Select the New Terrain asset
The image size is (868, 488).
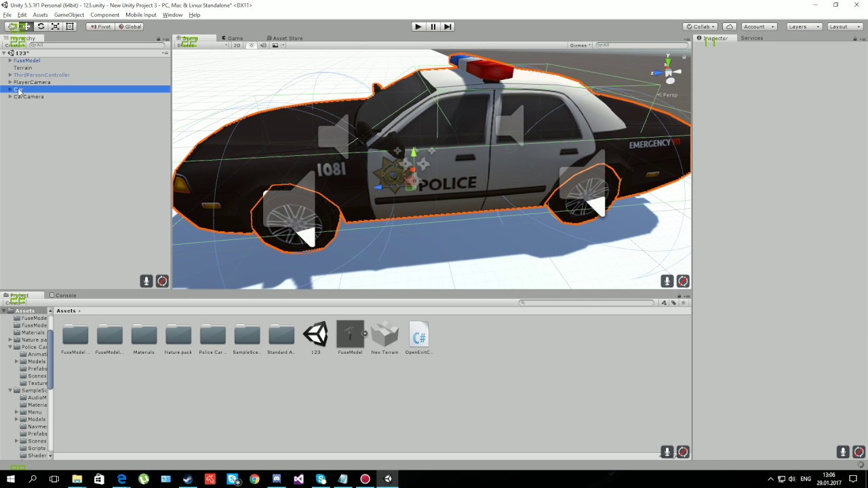pyautogui.click(x=384, y=339)
